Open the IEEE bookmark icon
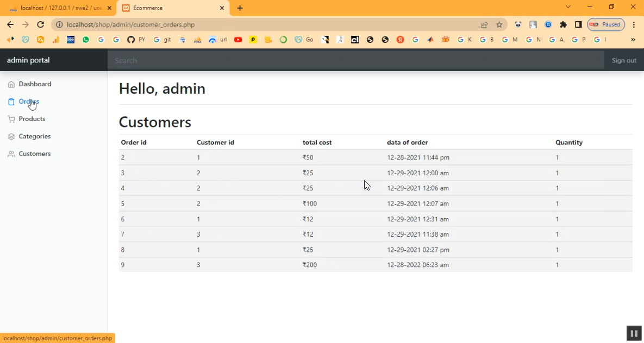The width and height of the screenshot is (644, 343). coord(71,40)
